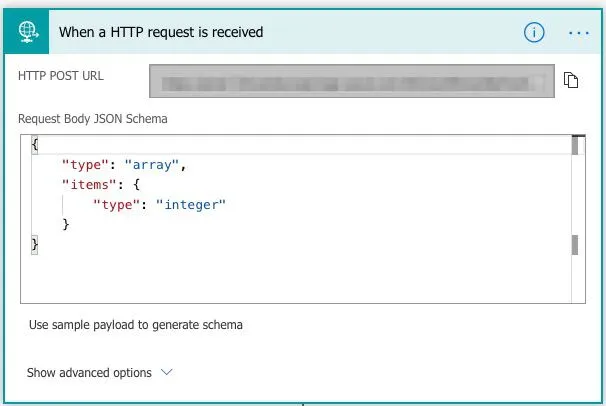The image size is (606, 406).
Task: Click the blurred HTTP POST URL field
Action: coord(352,80)
